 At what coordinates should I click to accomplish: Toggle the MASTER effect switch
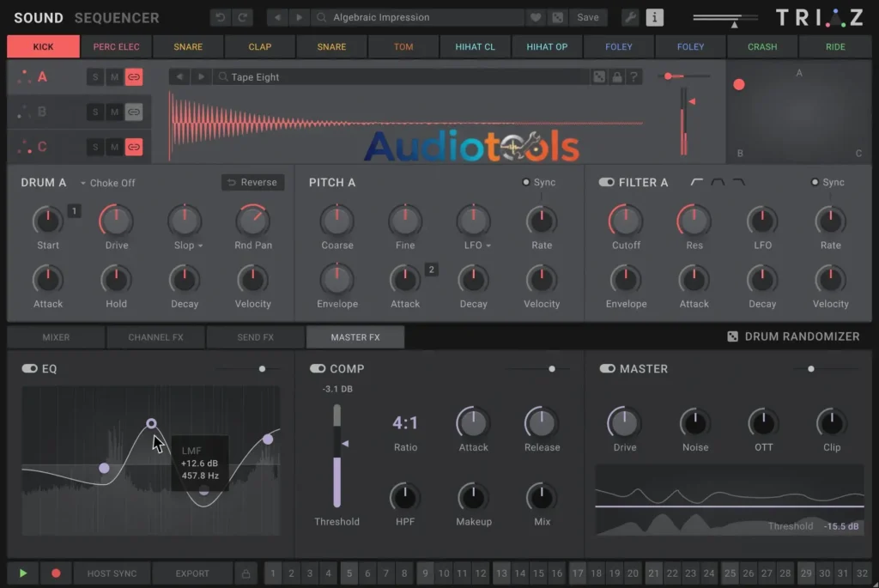(x=607, y=368)
